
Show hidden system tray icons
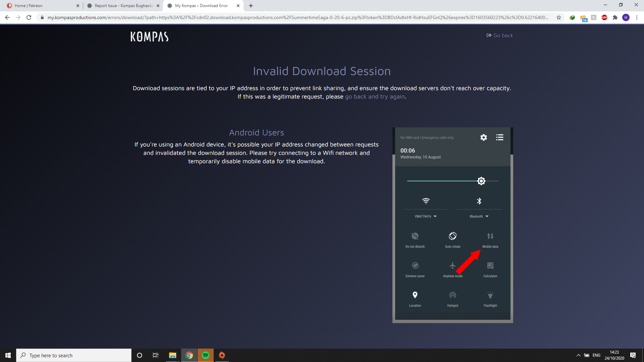[x=578, y=355]
